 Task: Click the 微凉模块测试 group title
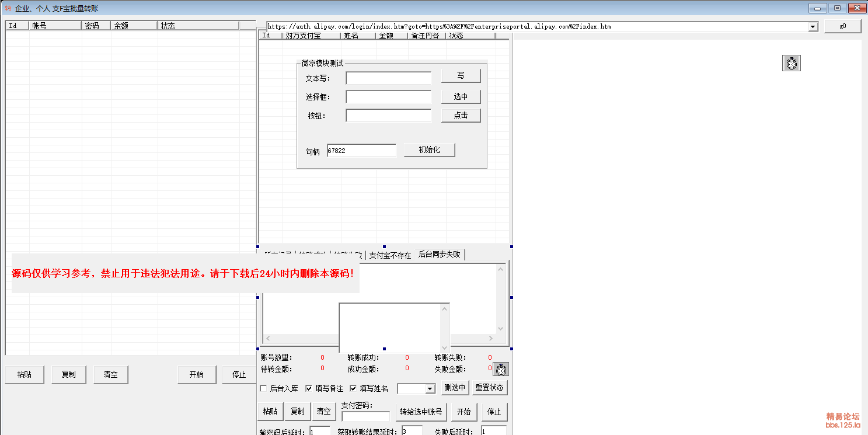click(323, 63)
